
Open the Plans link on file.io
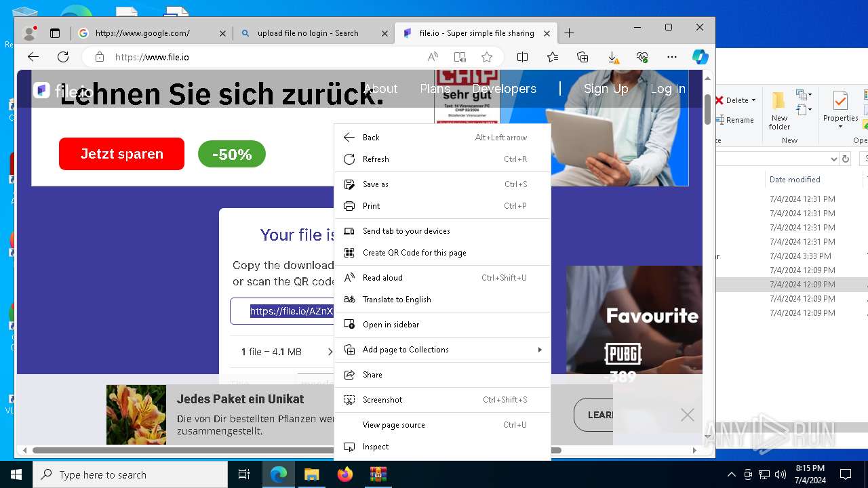tap(435, 89)
